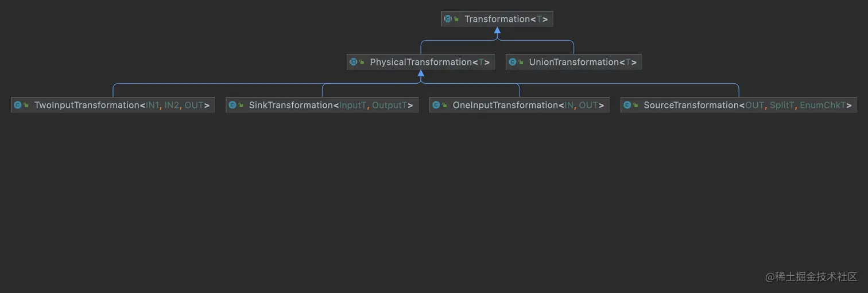The height and width of the screenshot is (293, 868).
Task: Click class icon on SourceTransformation node
Action: [627, 105]
